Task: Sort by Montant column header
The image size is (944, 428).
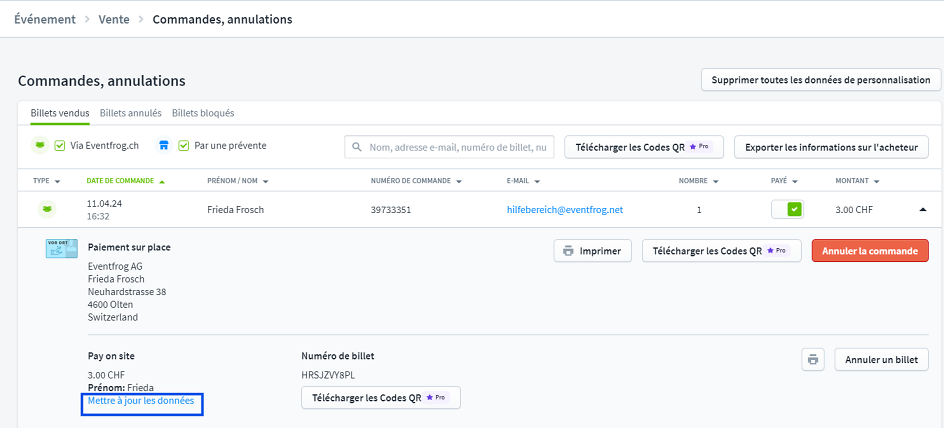Action: (x=859, y=181)
